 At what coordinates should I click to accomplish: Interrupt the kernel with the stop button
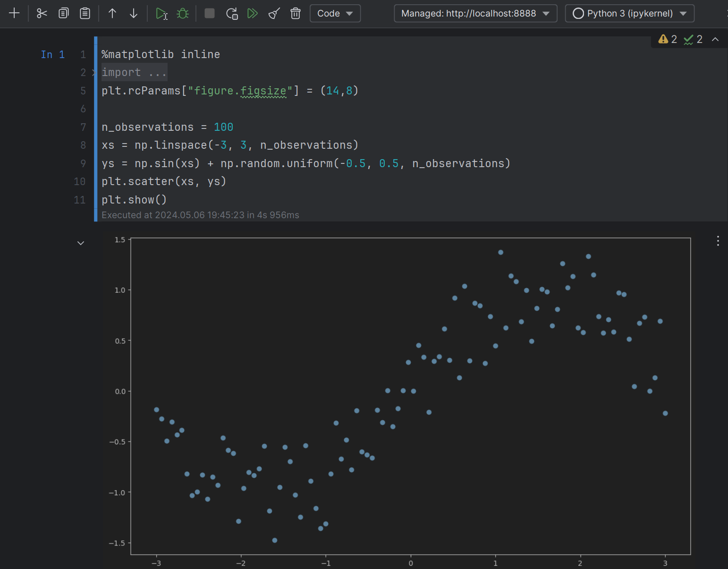point(210,13)
